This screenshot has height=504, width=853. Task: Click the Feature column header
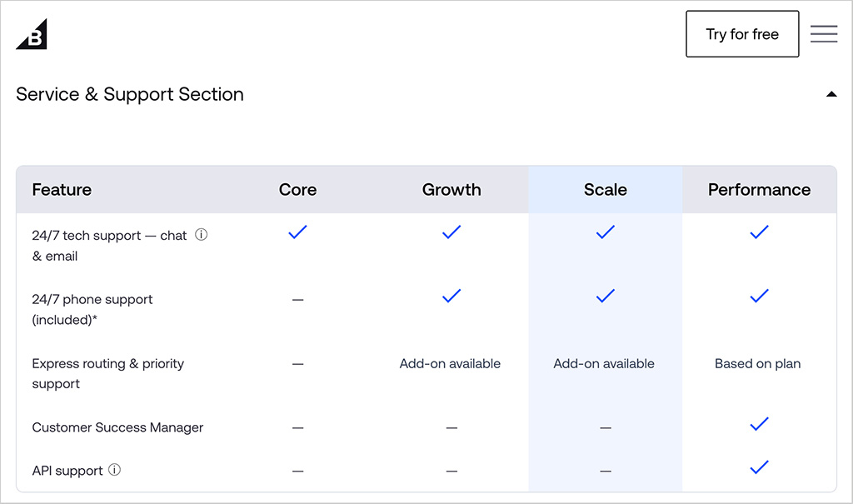tap(62, 189)
